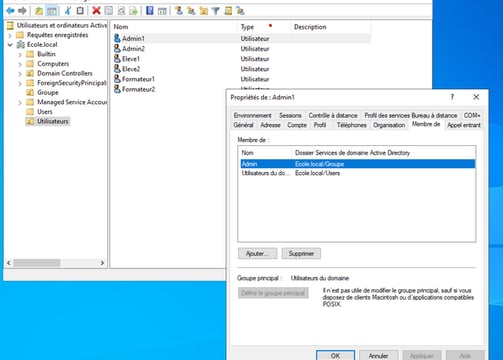
Task: Open Properties from the toolbar icon
Action: click(x=109, y=11)
